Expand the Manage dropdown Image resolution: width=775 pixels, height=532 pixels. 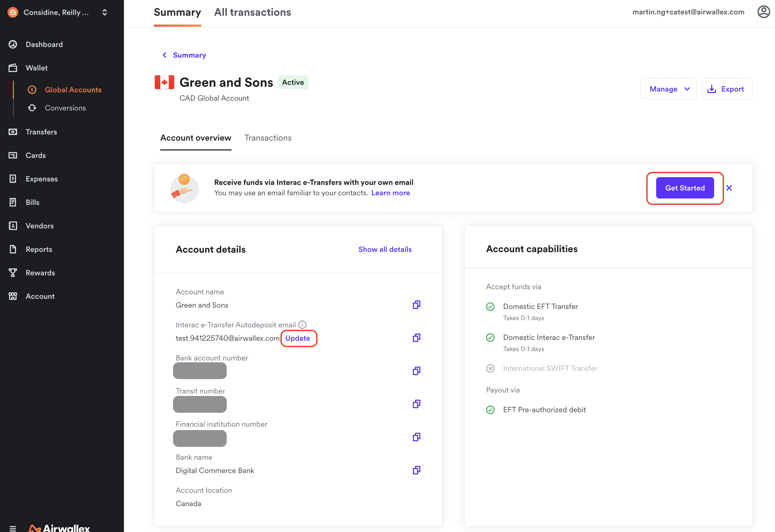668,89
